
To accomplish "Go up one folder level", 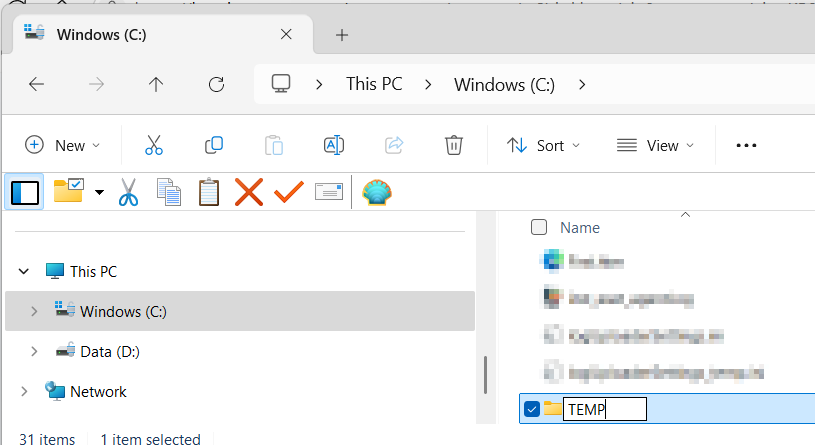I will point(156,84).
